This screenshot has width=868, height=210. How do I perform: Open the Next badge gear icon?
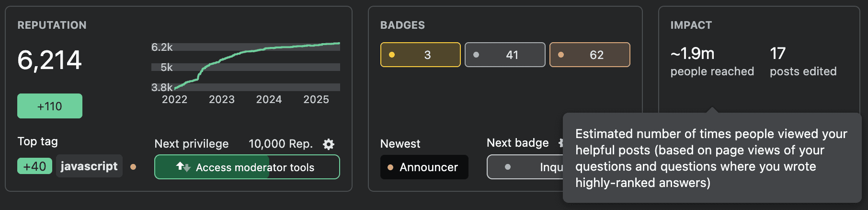[560, 143]
